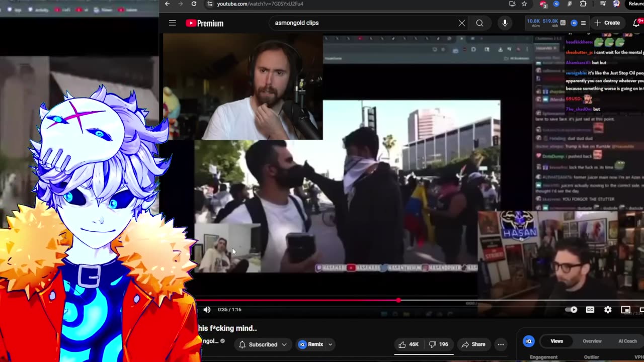
Task: Open the 10.8K 519.8K stats widget
Action: point(542,23)
